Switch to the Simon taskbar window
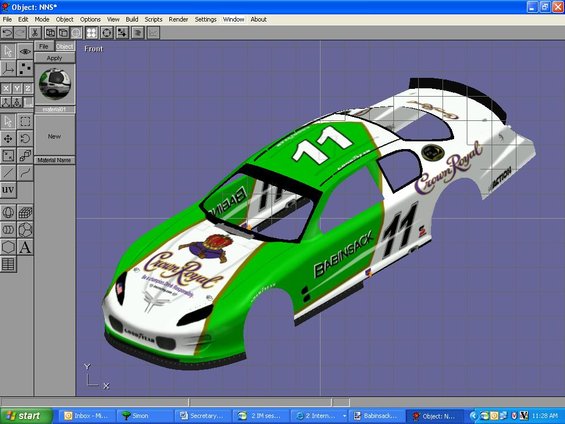 tap(145, 416)
